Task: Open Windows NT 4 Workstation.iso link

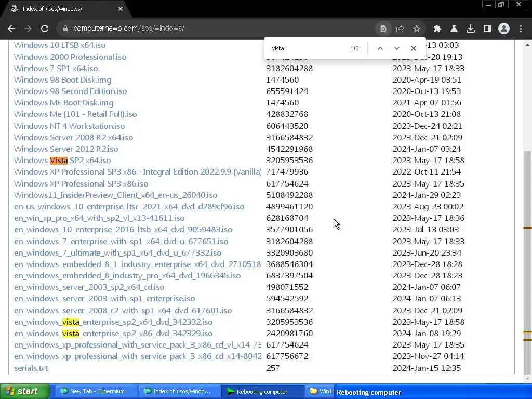Action: click(69, 126)
